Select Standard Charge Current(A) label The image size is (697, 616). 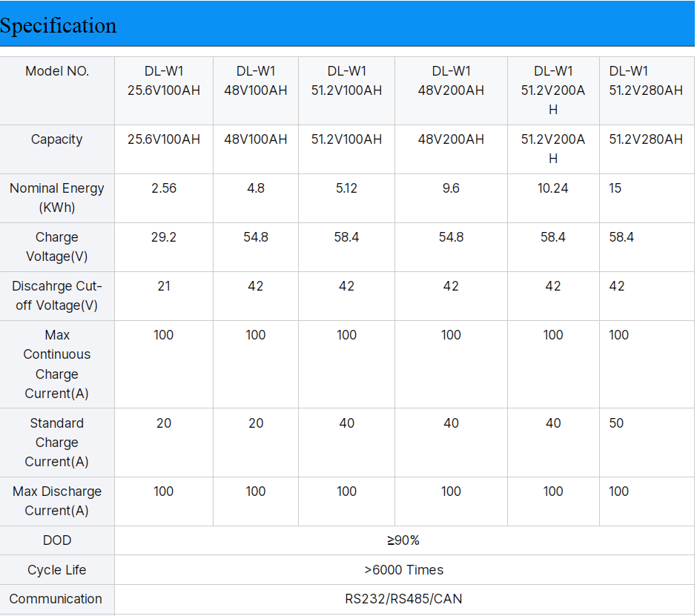(57, 443)
